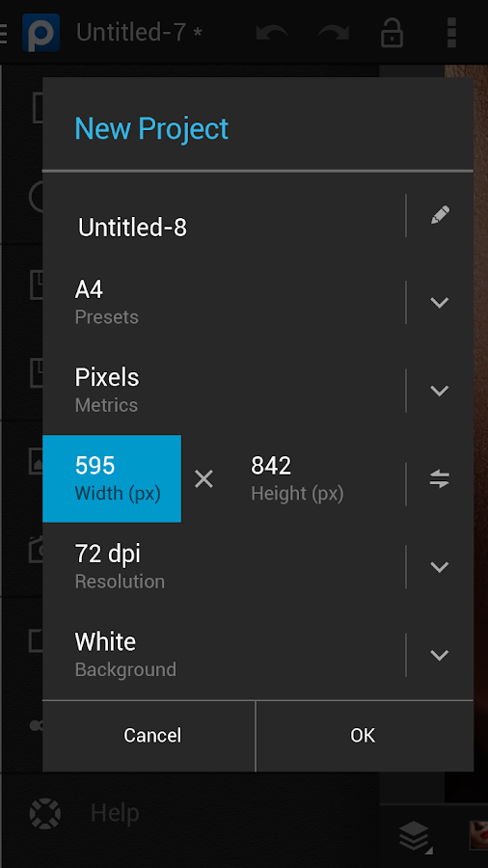This screenshot has height=868, width=488.
Task: Swap width and height with the arrows icon
Action: pyautogui.click(x=440, y=478)
